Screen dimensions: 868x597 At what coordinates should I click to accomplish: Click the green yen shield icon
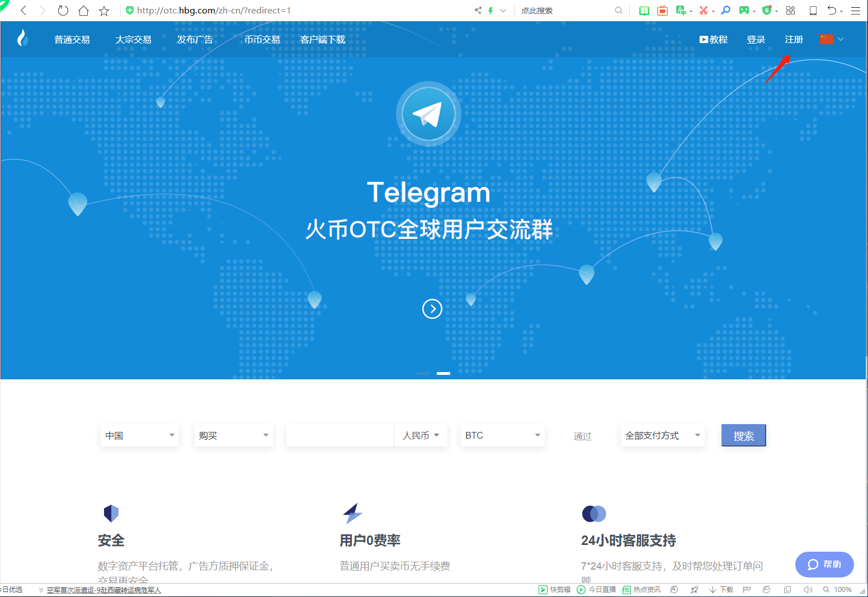pyautogui.click(x=767, y=10)
